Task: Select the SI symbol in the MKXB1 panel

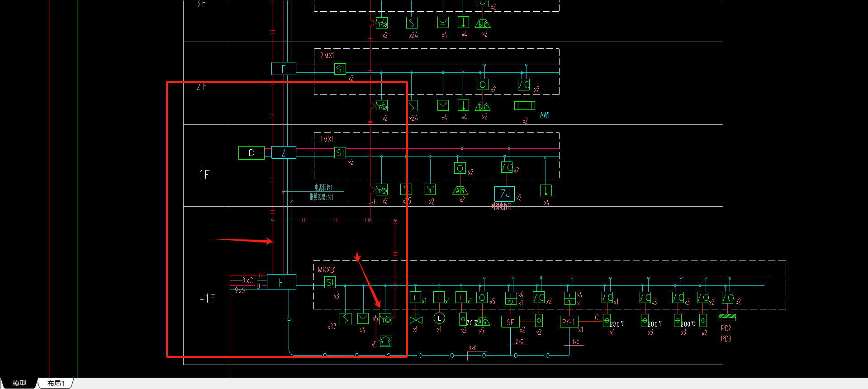Action: click(x=330, y=282)
